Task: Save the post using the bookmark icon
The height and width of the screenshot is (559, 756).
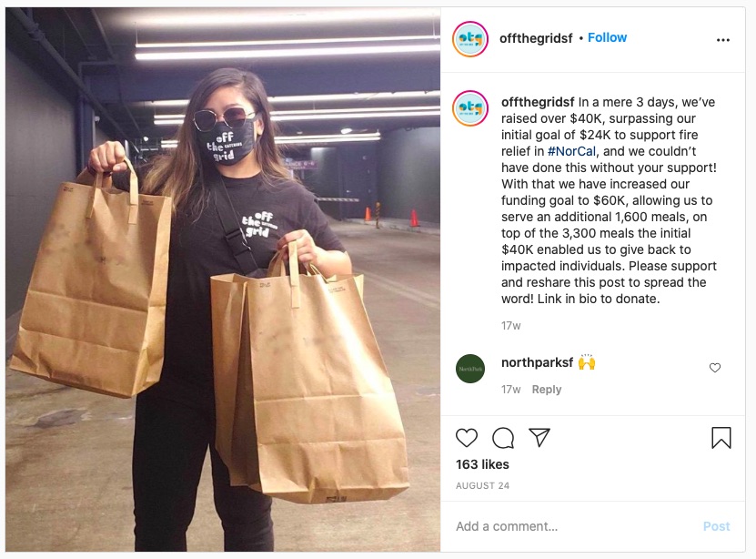Action: 721,437
